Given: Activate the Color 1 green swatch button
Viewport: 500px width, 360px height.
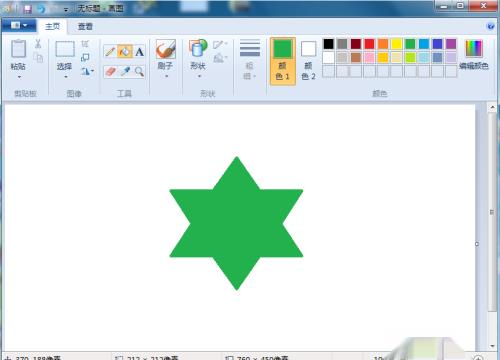Looking at the screenshot, I should coord(283,61).
